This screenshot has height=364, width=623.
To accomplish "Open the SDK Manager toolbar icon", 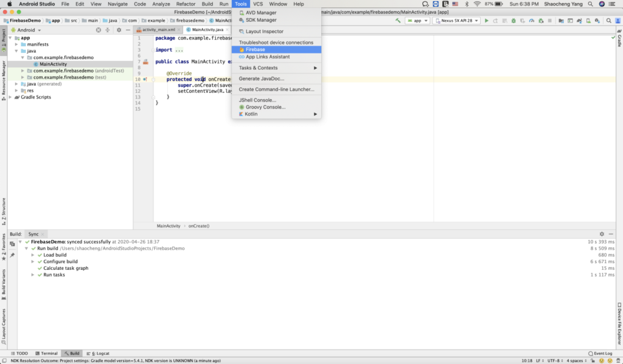I will pos(597,21).
